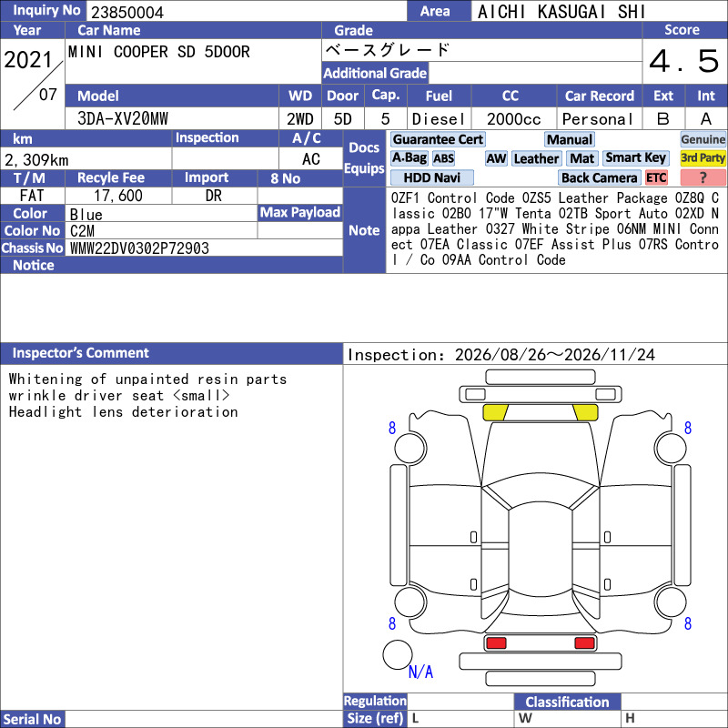The width and height of the screenshot is (728, 728).
Task: Select the A-Bag equipment badge
Action: [x=409, y=158]
